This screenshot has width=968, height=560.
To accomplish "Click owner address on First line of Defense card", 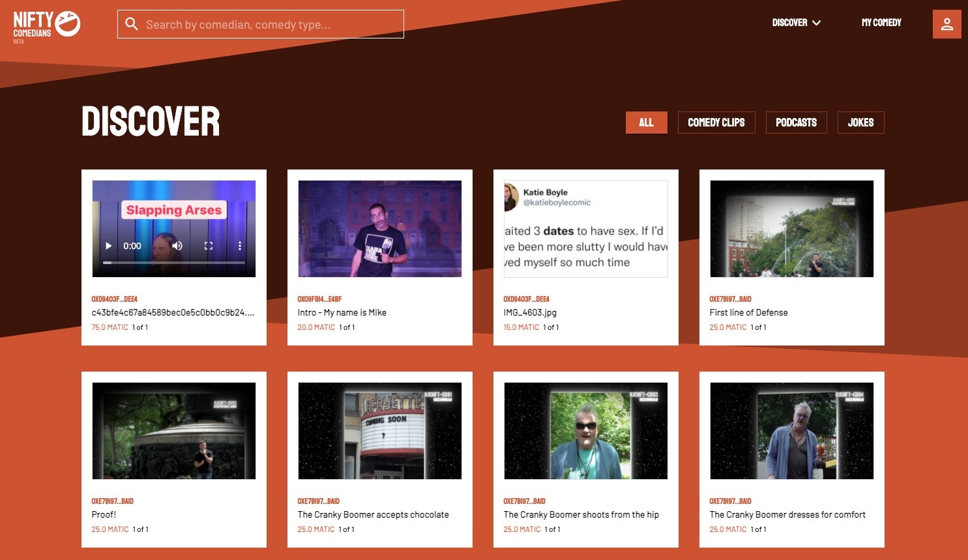I will point(730,299).
